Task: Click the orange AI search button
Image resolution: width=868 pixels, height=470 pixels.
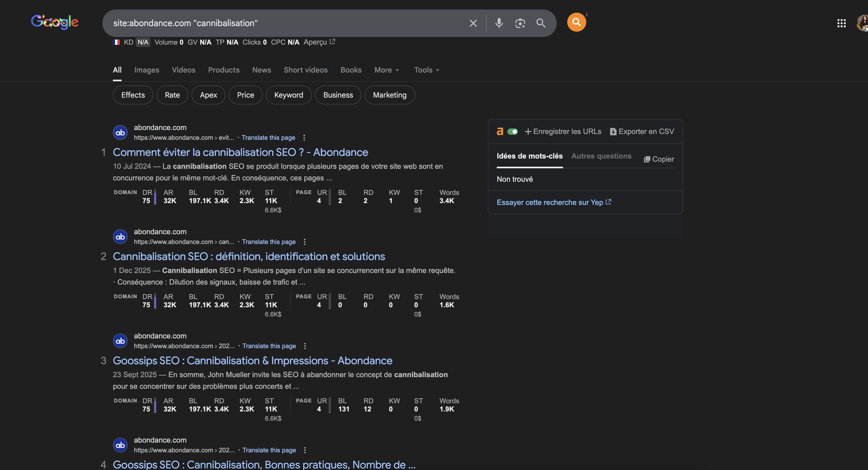Action: pos(576,22)
